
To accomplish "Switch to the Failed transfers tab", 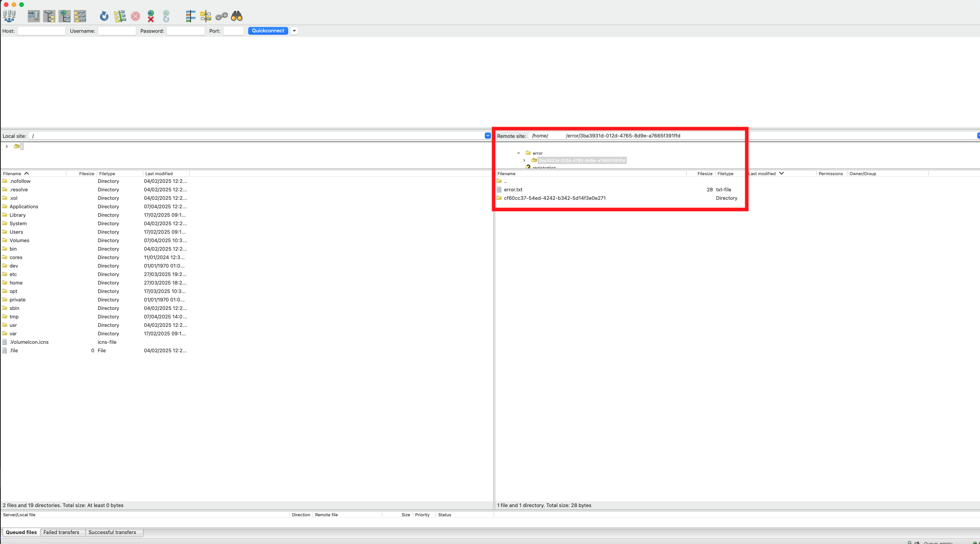I will point(61,532).
